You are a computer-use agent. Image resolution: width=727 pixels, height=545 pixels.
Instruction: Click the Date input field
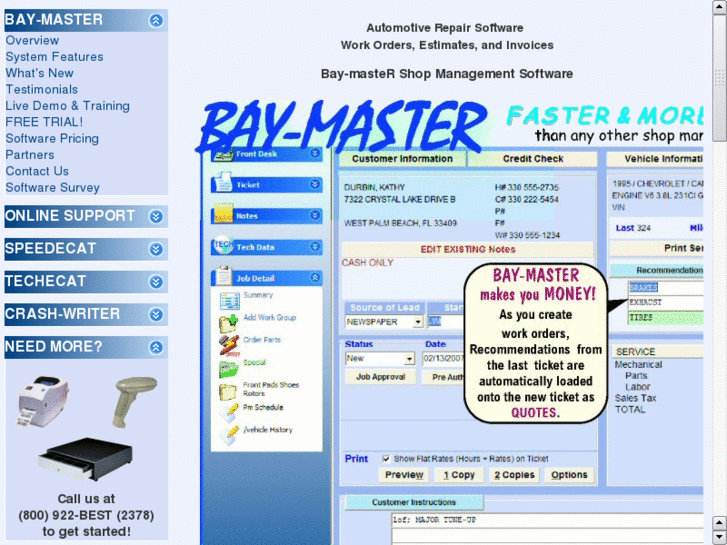(443, 359)
